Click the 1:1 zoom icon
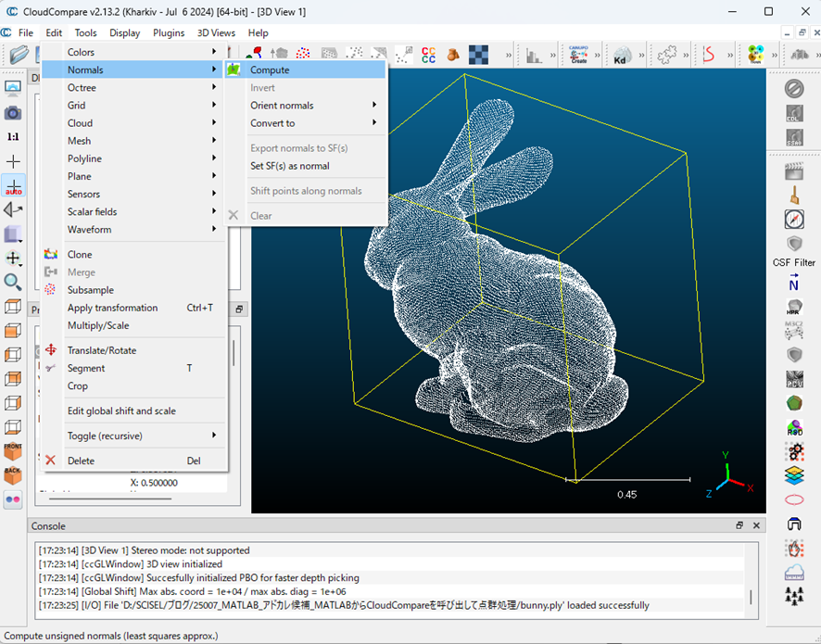The image size is (821, 644). [13, 136]
